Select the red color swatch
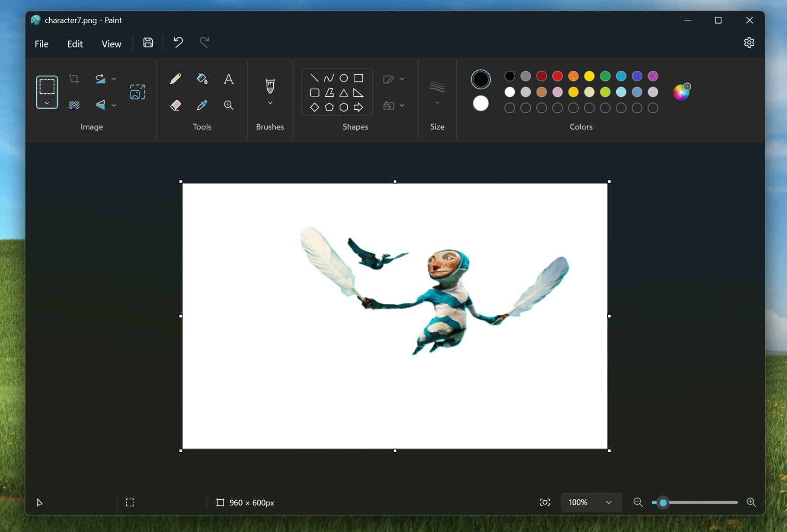This screenshot has height=532, width=787. click(x=557, y=76)
